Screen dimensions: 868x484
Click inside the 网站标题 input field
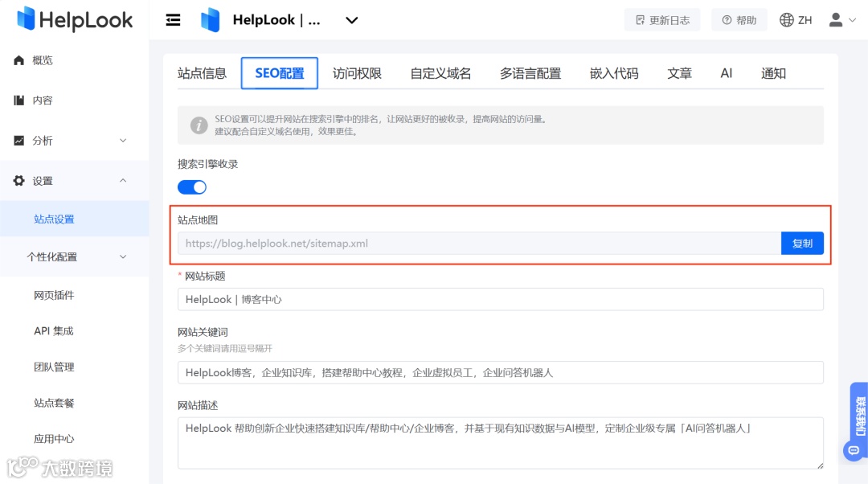498,298
